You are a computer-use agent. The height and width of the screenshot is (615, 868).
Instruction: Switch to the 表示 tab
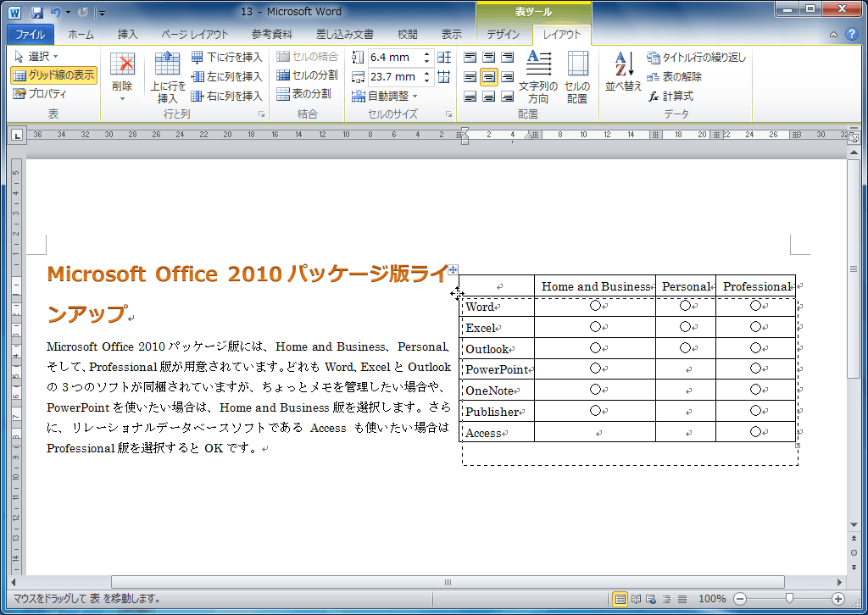(451, 34)
